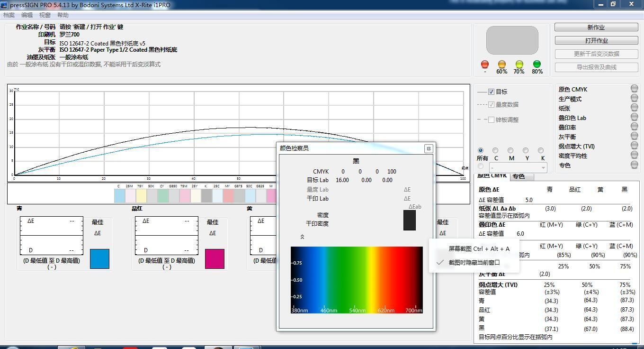Click the orange 60% score light
The width and height of the screenshot is (644, 349).
501,64
